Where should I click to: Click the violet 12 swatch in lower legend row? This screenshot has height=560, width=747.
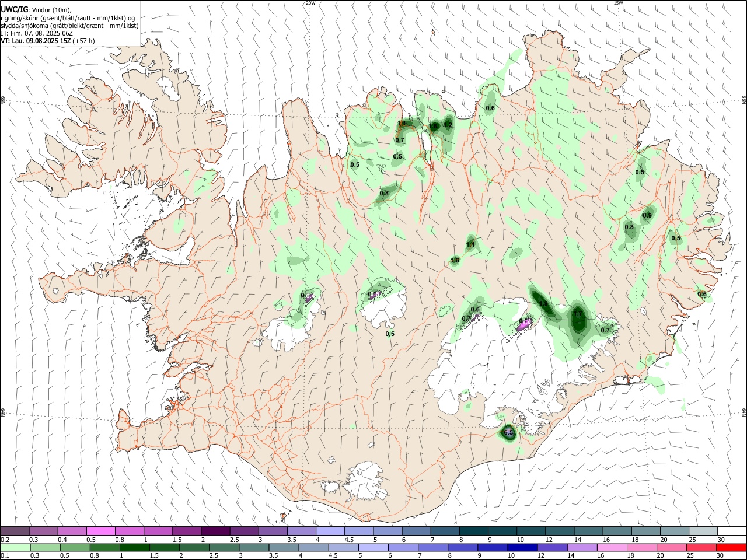tap(551, 547)
